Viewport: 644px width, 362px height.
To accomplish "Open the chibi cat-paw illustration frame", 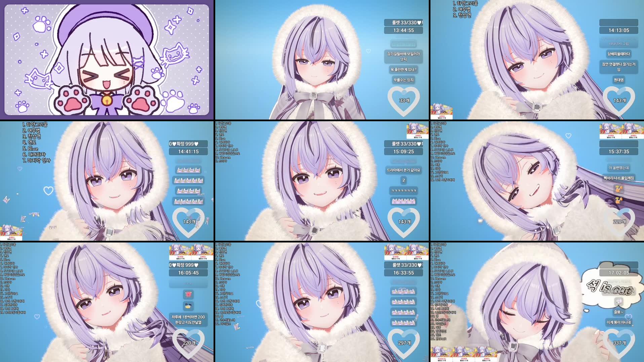I will tap(107, 60).
